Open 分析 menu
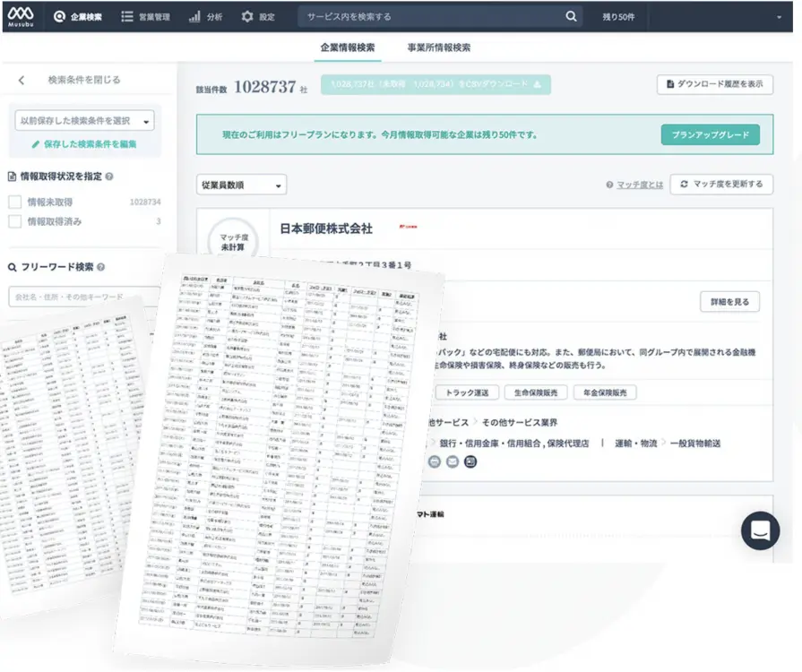Image resolution: width=802 pixels, height=672 pixels. coord(205,17)
